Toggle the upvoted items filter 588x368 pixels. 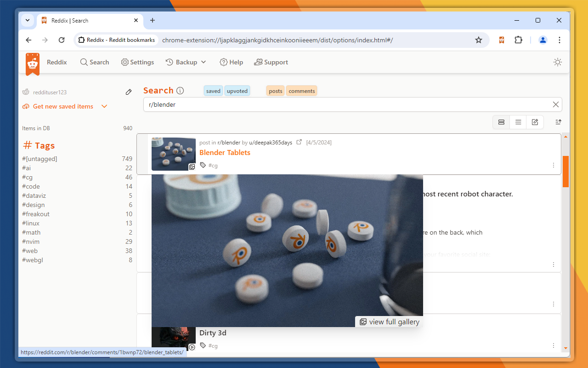(237, 91)
